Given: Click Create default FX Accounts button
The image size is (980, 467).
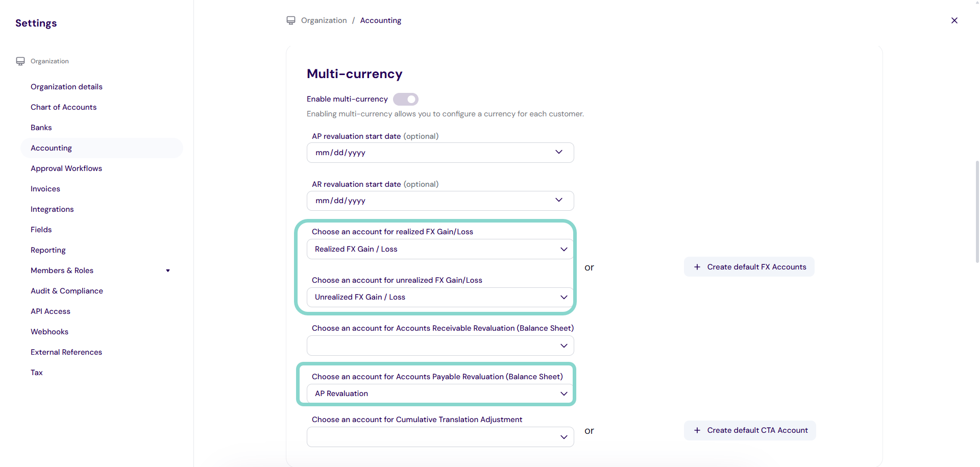Looking at the screenshot, I should coord(756,267).
